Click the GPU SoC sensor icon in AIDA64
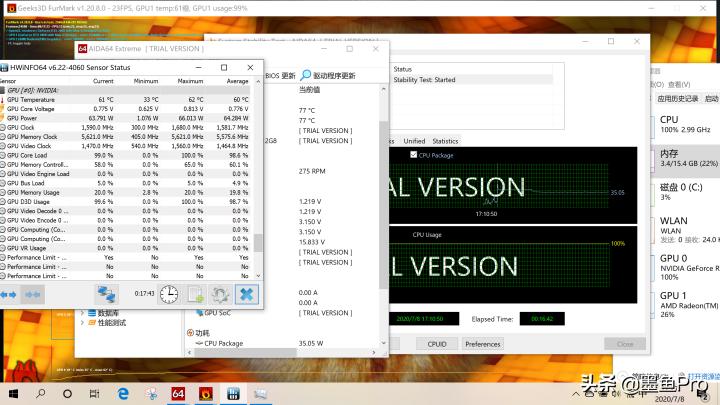Screen dimensions: 720x405 pyautogui.click(x=199, y=313)
